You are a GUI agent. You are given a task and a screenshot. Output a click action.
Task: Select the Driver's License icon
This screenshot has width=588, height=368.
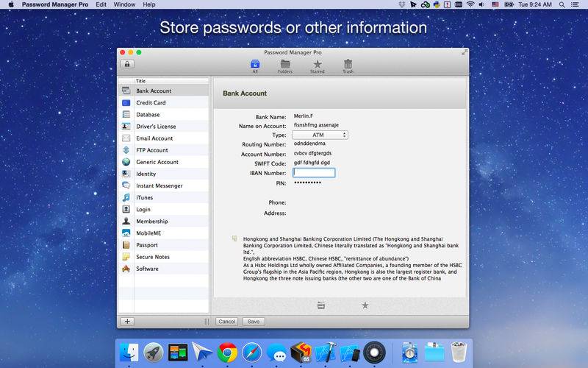[x=126, y=126]
